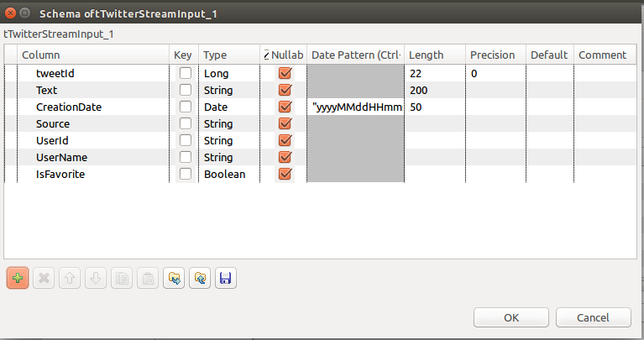Image resolution: width=644 pixels, height=340 pixels.
Task: Click the paste clipboard button
Action: 148,279
